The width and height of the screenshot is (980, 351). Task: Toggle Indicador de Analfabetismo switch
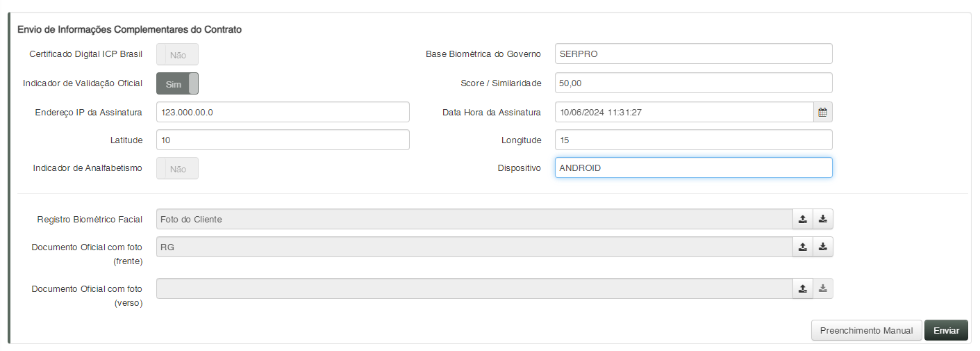point(177,168)
